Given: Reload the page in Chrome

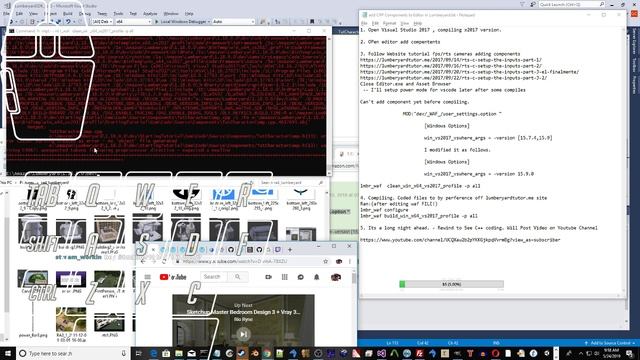Looking at the screenshot, I should (x=164, y=261).
